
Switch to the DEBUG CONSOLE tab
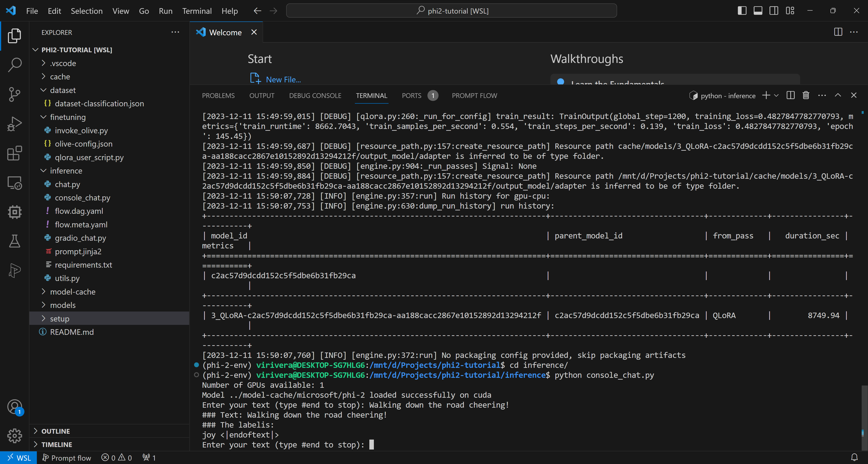click(315, 95)
